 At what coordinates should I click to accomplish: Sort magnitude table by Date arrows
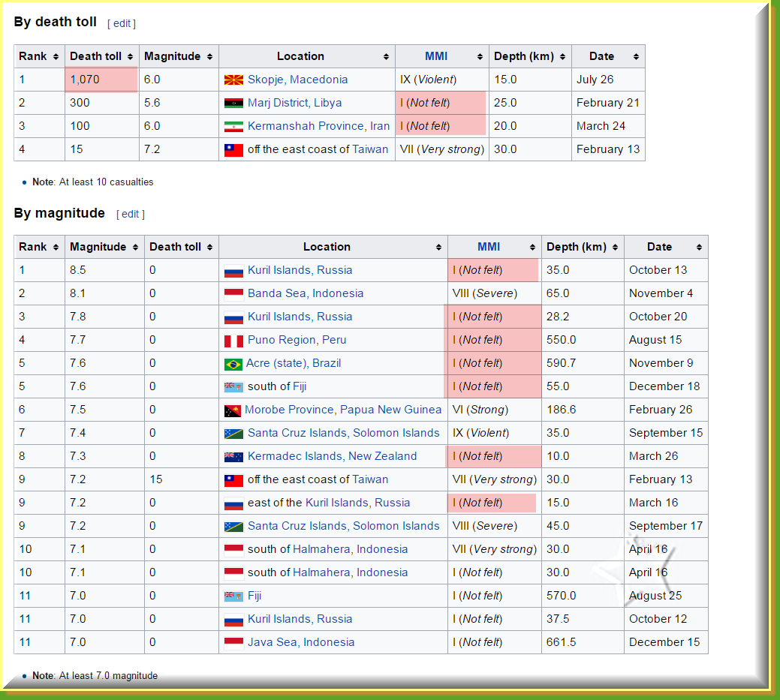(x=699, y=247)
